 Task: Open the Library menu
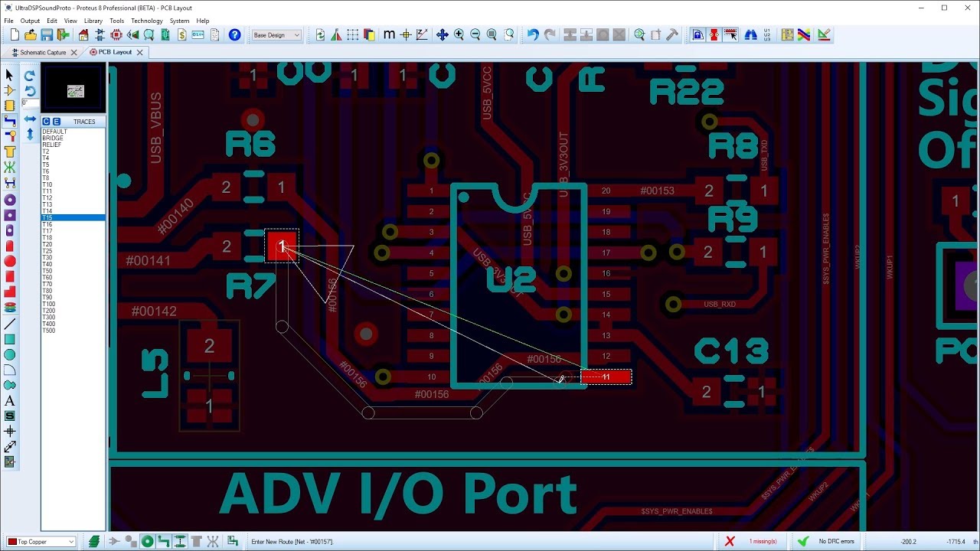(x=93, y=21)
